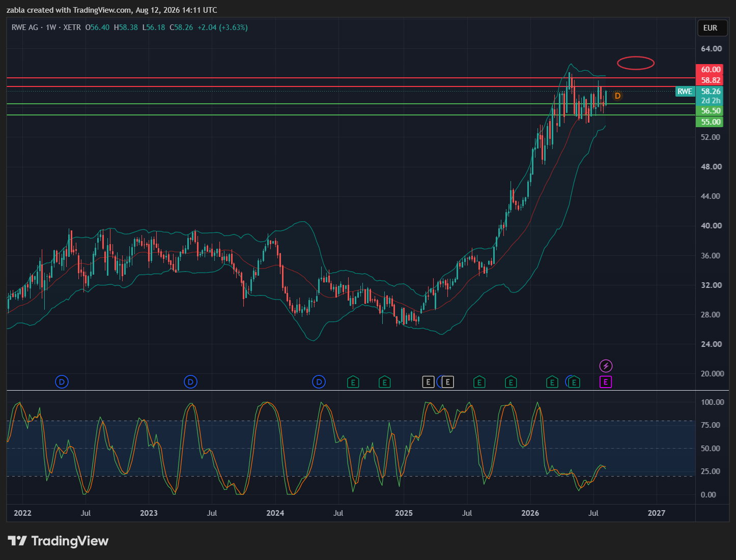
Task: Click the unobscured blue dividend marker in spring 2024
Action: click(319, 381)
